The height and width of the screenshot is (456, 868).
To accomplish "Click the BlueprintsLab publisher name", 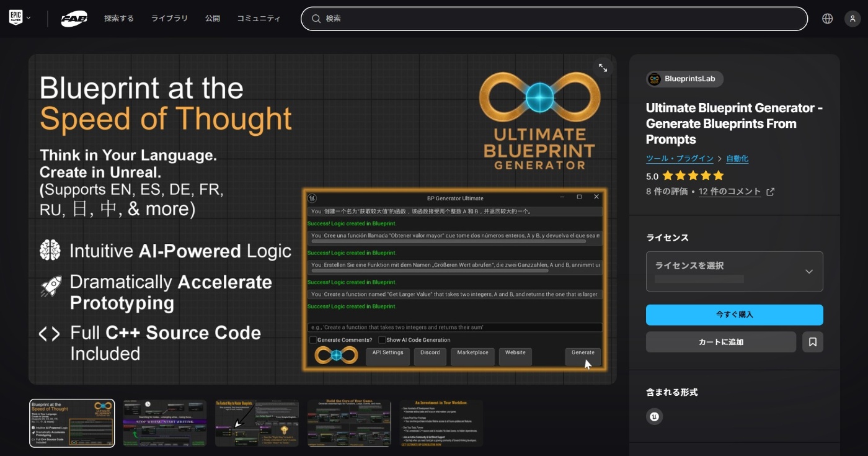I will [x=689, y=79].
